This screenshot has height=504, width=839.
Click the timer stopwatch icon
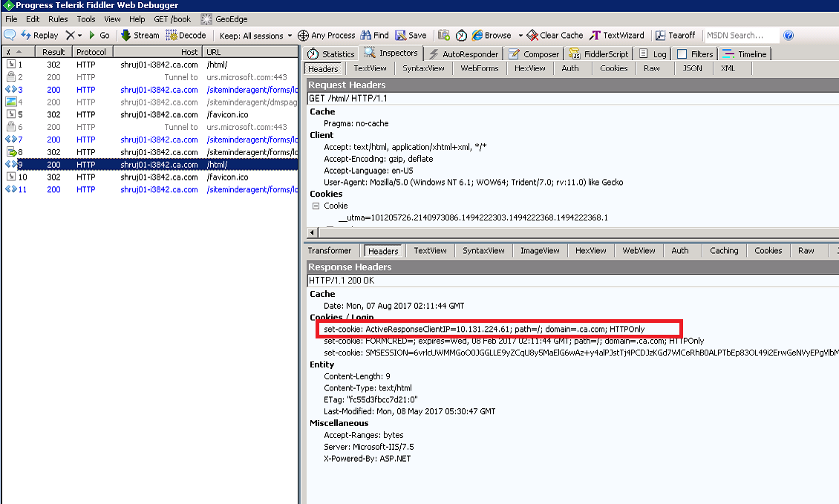pyautogui.click(x=461, y=36)
